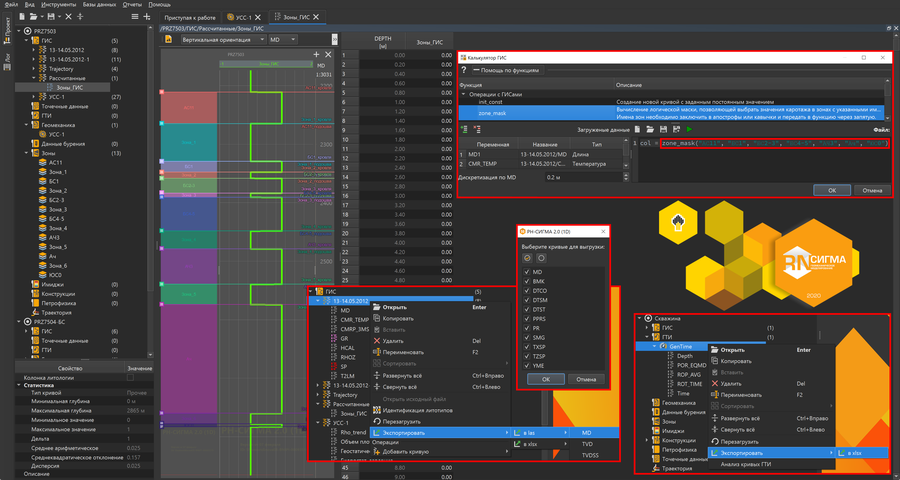The height and width of the screenshot is (480, 900).
Task: Uncheck the DTCO curve checkbox
Action: coord(526,291)
